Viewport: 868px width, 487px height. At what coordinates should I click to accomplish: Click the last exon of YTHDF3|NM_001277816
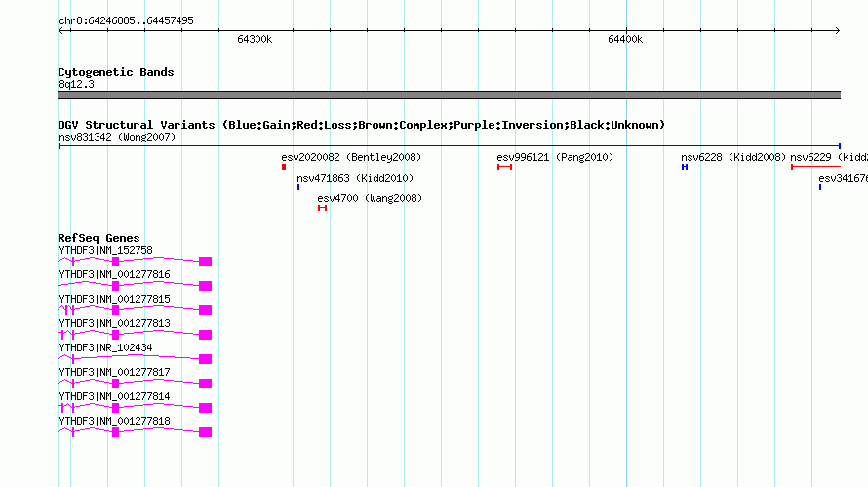206,286
